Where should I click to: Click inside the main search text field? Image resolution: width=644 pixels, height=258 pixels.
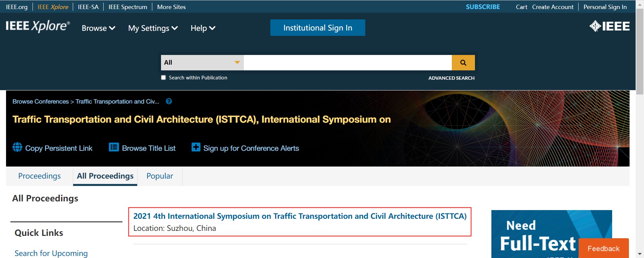pyautogui.click(x=347, y=63)
